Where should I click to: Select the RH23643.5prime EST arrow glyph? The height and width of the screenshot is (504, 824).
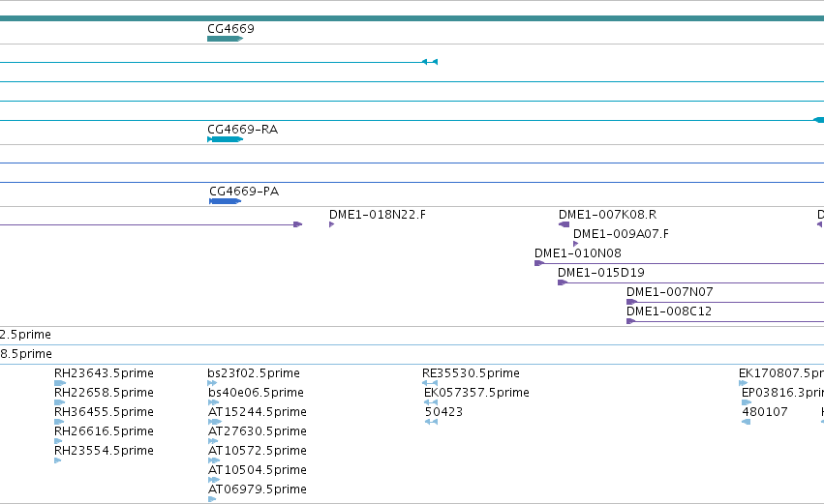click(x=60, y=383)
